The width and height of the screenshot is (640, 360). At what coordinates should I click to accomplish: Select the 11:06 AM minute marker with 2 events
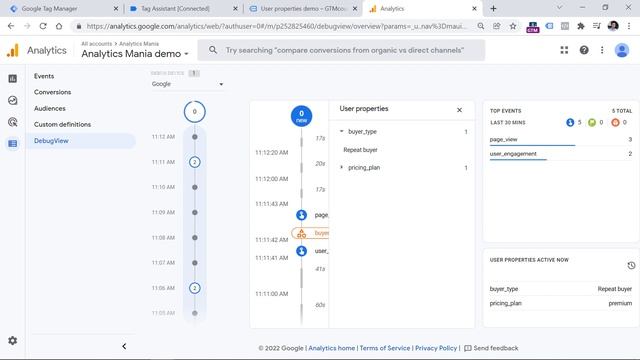click(x=195, y=288)
